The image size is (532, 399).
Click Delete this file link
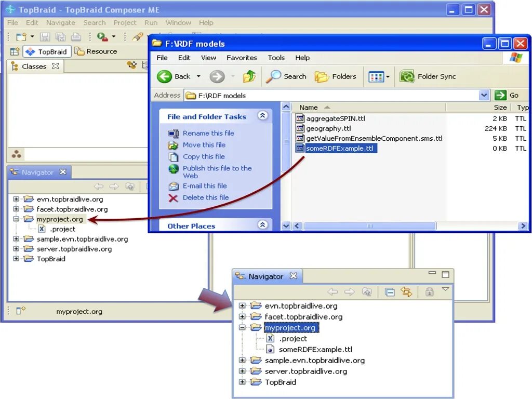[x=206, y=197]
